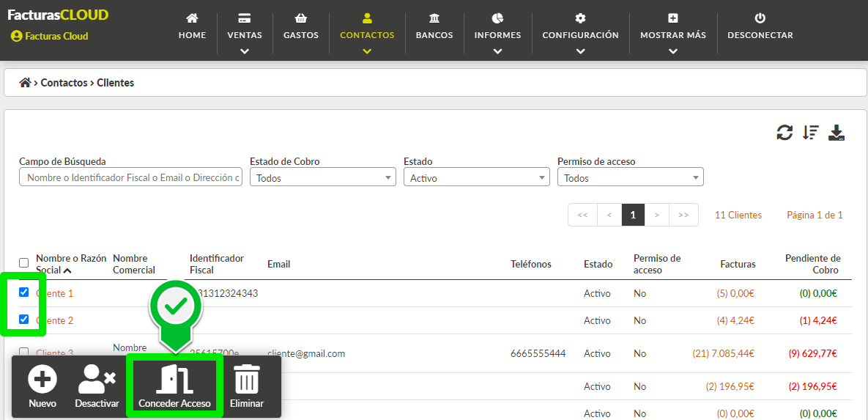Screen dimensions: 868x420
Task: Click the (2) 196,95€ invoices value
Action: point(729,386)
